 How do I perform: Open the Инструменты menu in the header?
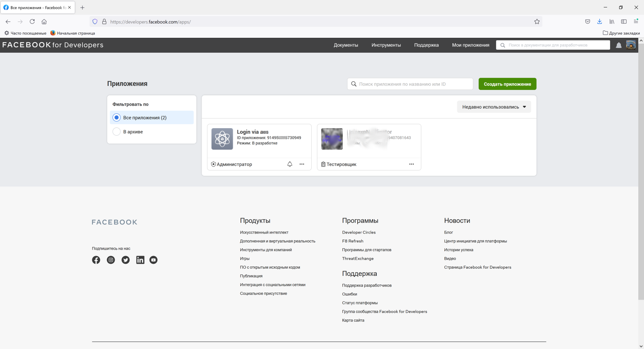tap(386, 45)
